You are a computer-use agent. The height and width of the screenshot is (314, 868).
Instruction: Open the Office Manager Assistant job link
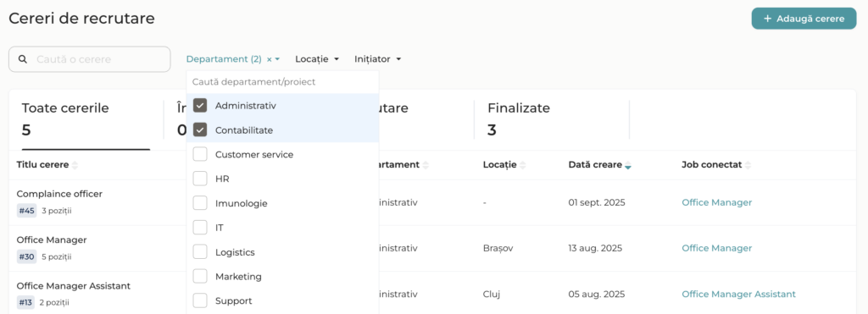click(738, 294)
